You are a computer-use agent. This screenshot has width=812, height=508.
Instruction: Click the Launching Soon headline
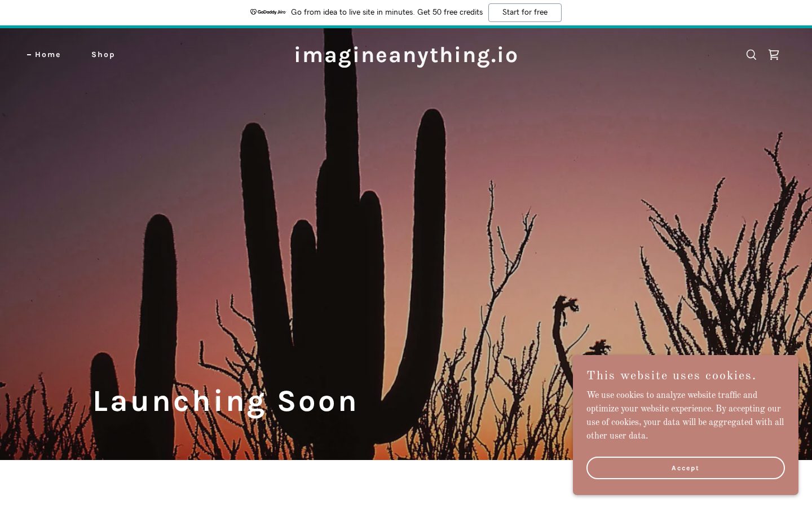tap(226, 401)
